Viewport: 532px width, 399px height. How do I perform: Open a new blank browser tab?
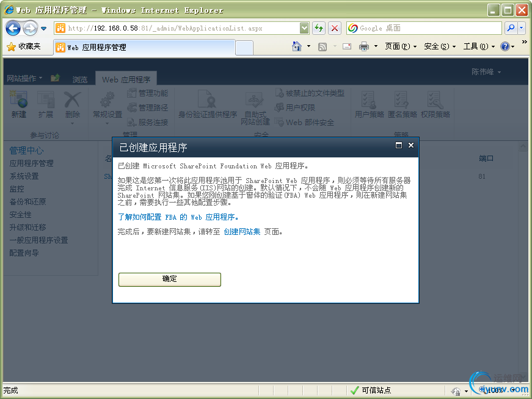[244, 48]
